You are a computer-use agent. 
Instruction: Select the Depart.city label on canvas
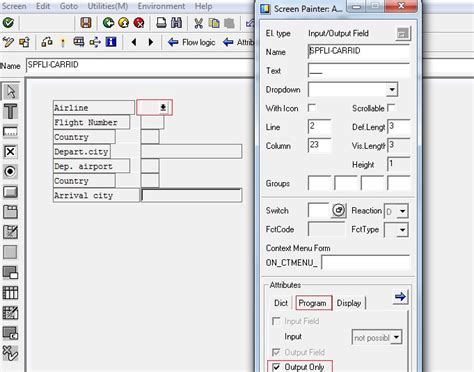82,152
